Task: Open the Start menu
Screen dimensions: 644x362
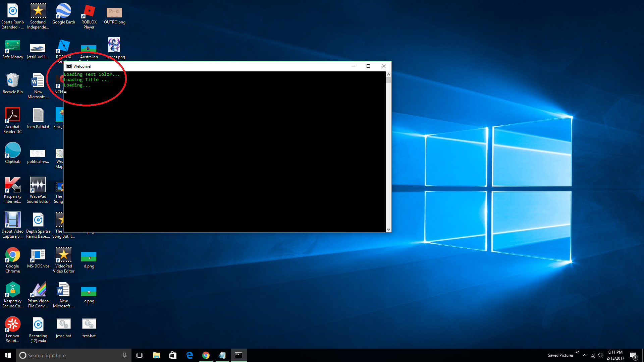Action: (7, 355)
